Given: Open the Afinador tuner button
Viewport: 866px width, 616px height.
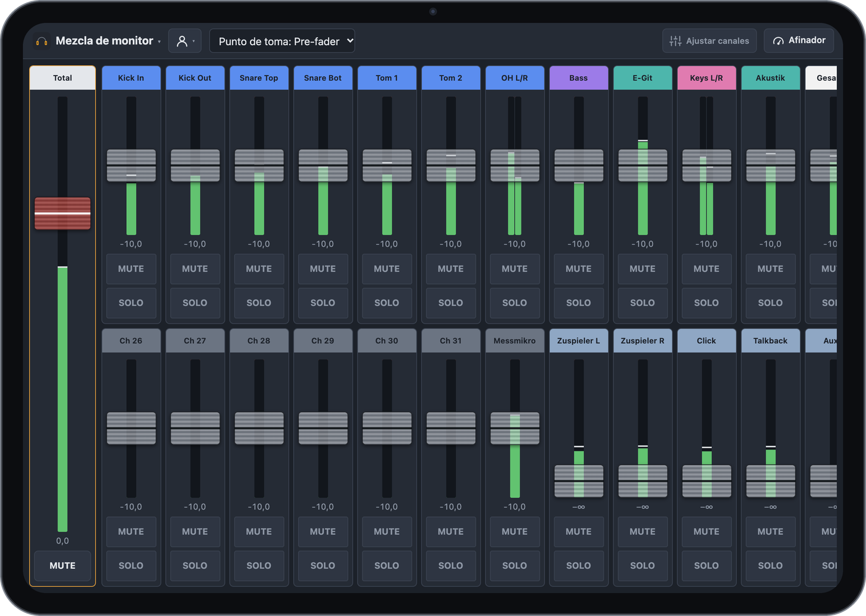Looking at the screenshot, I should point(799,41).
